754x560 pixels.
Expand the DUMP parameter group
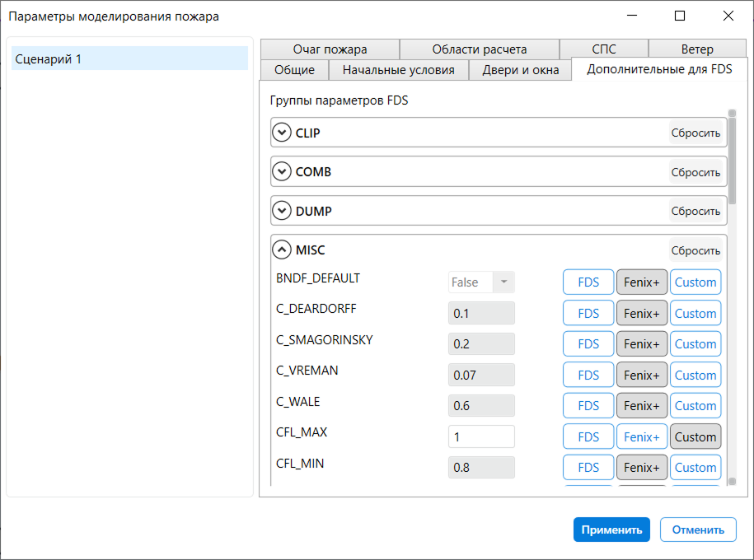(282, 211)
